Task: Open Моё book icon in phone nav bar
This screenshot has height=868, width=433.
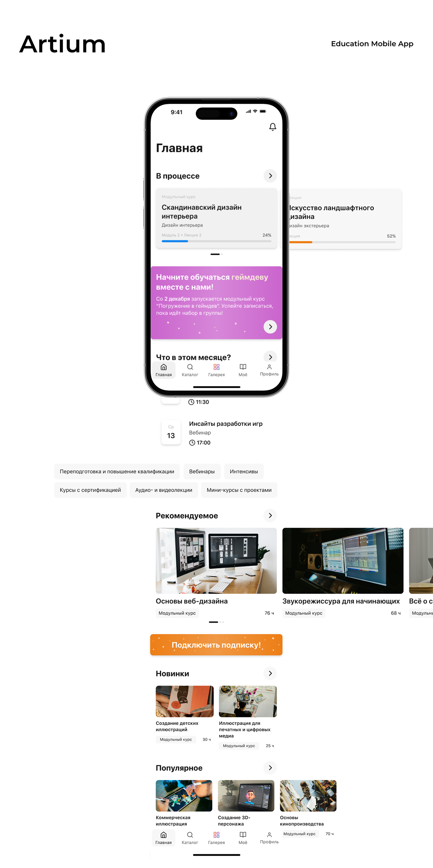Action: point(243,367)
